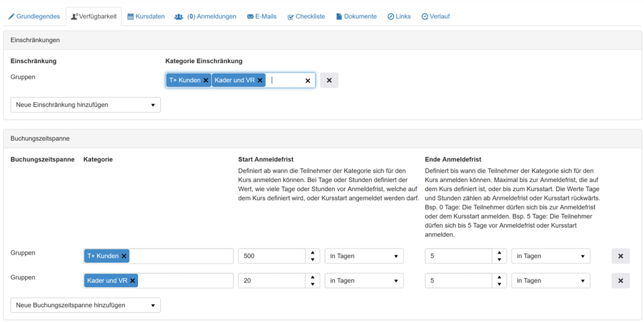The image size is (644, 322).
Task: Remove Kader und VR restriction tag
Action: point(260,80)
